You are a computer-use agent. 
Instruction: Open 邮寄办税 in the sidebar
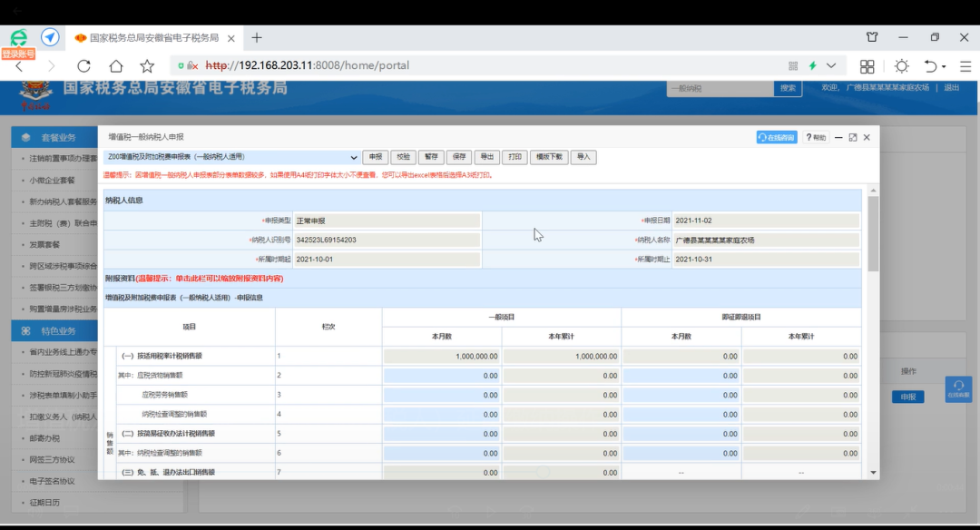[x=44, y=438]
